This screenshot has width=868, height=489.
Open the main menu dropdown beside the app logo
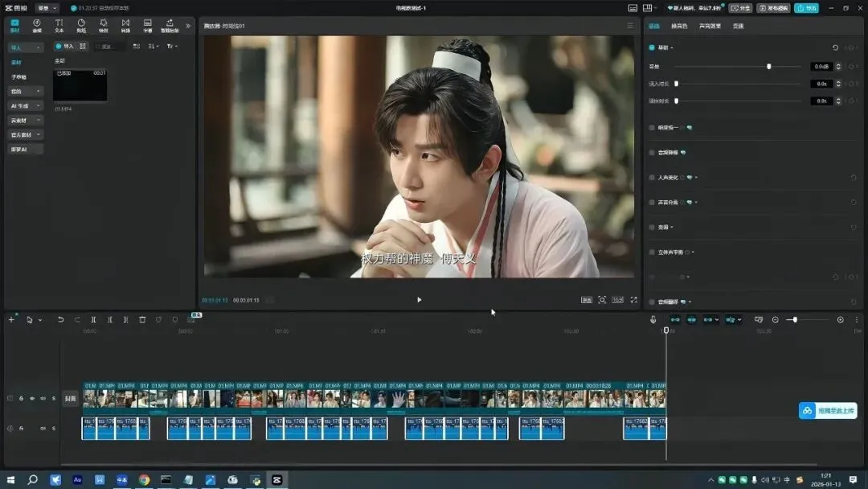tap(47, 8)
